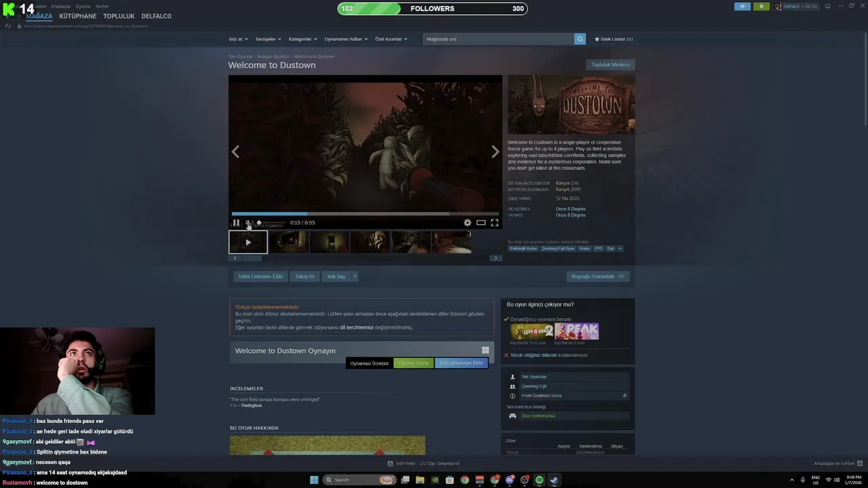Unmute the trailer volume icon
868x488 pixels.
click(x=248, y=222)
